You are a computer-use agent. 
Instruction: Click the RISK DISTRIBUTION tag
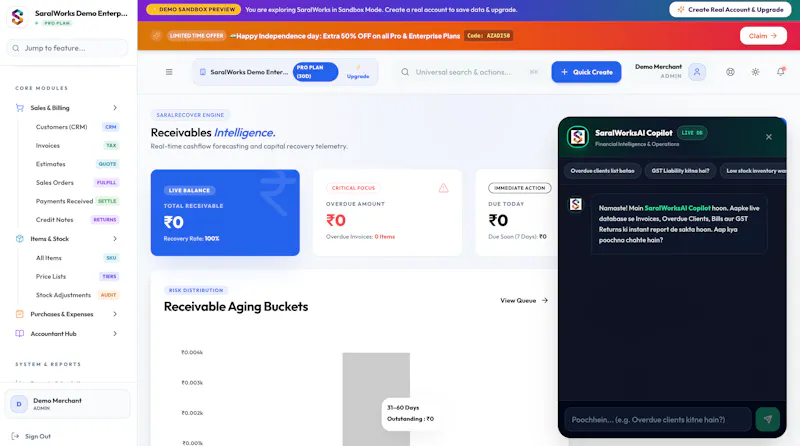(x=196, y=290)
